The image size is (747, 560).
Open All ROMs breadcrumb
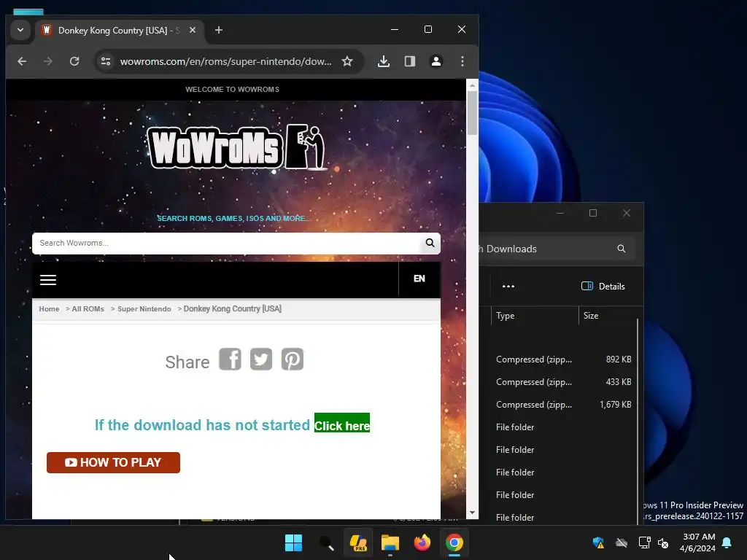[x=88, y=309]
